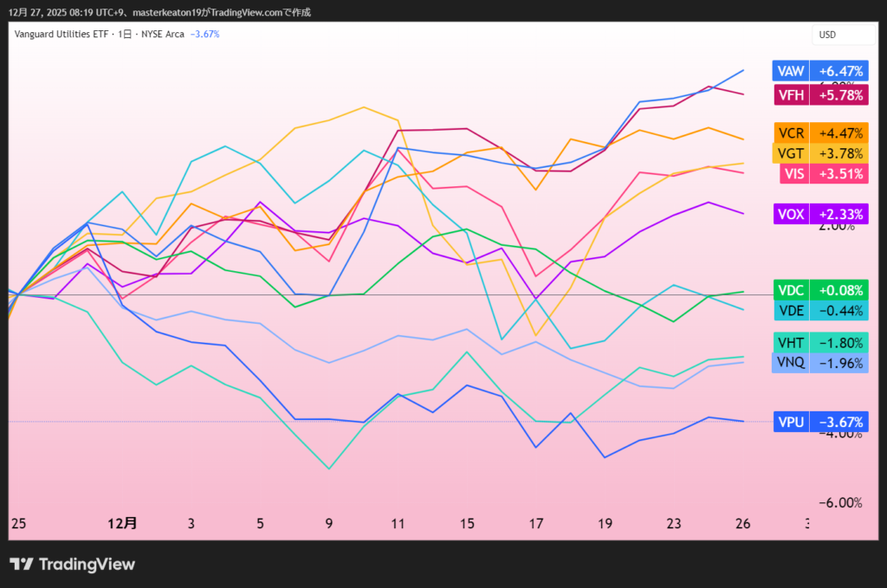887x588 pixels.
Task: Click date 26 on the time axis
Action: (x=742, y=523)
